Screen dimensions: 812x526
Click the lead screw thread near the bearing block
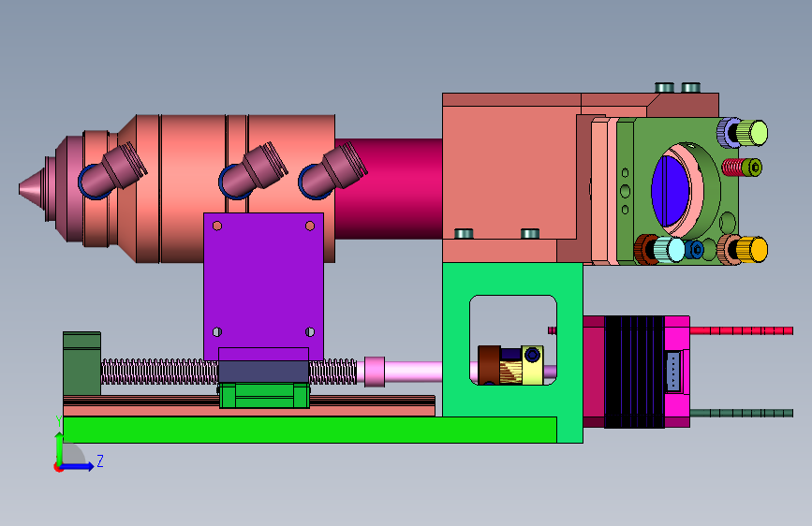[159, 372]
